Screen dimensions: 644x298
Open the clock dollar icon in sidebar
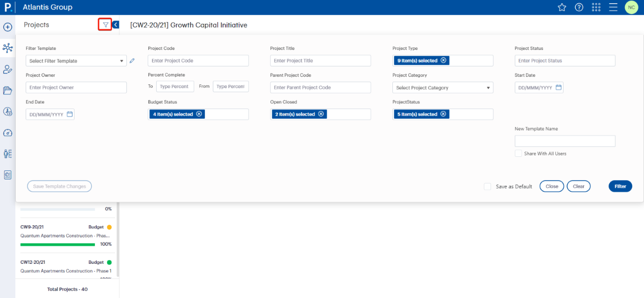click(8, 111)
